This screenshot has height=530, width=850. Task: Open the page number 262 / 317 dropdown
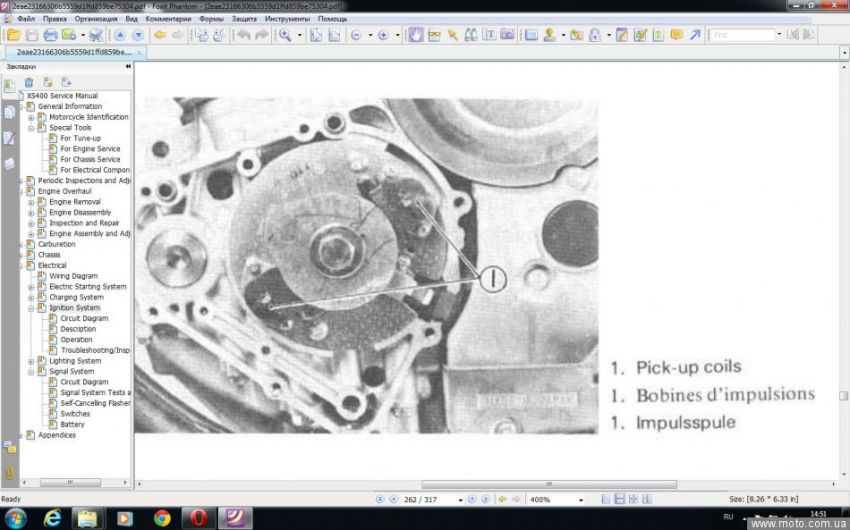coord(460,500)
